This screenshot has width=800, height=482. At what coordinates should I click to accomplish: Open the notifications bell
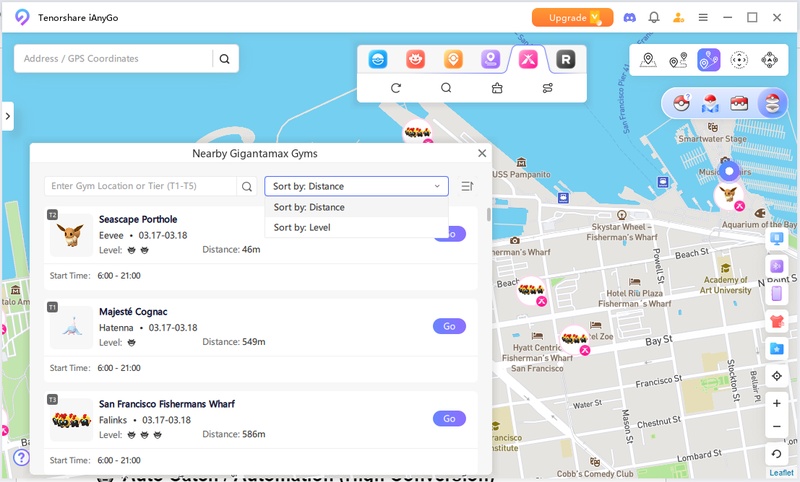click(654, 17)
